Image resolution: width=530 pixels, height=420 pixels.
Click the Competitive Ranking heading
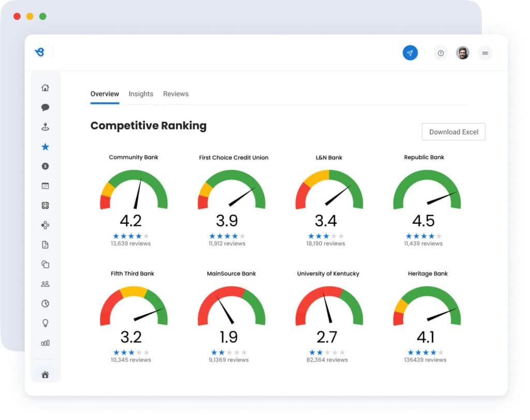(149, 125)
